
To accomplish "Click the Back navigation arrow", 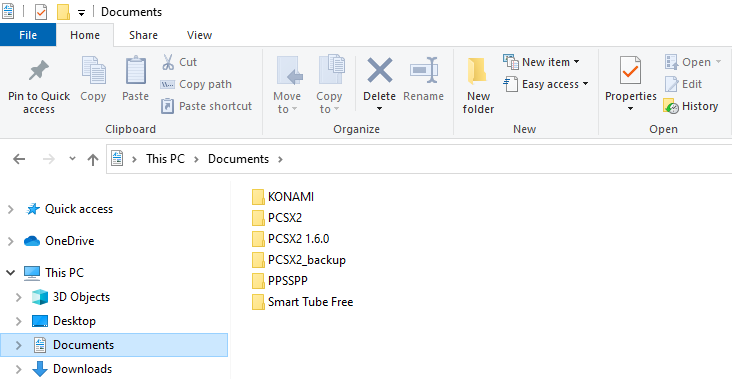I will pos(19,159).
